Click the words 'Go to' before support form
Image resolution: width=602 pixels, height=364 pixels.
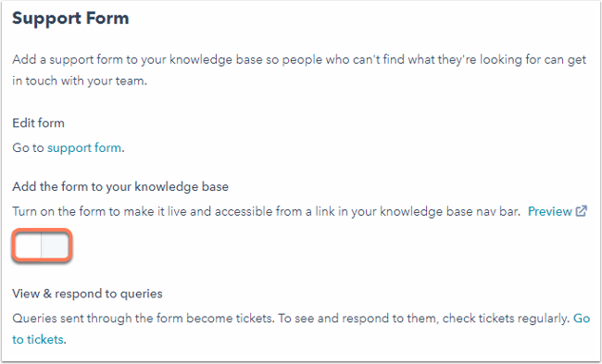28,148
